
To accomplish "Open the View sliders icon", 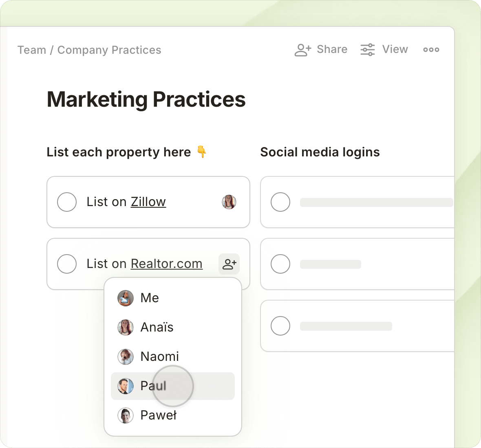I will pos(367,50).
